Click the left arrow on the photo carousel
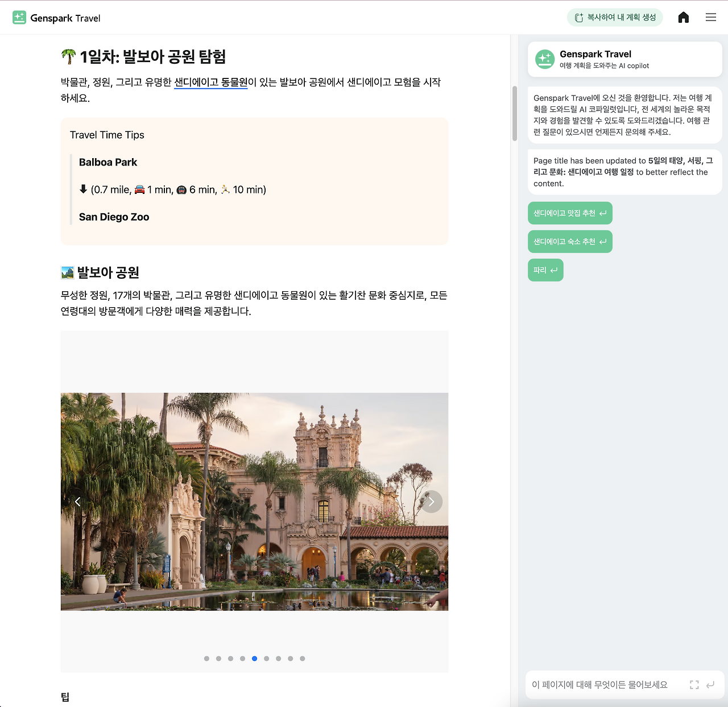The image size is (728, 707). 78,502
